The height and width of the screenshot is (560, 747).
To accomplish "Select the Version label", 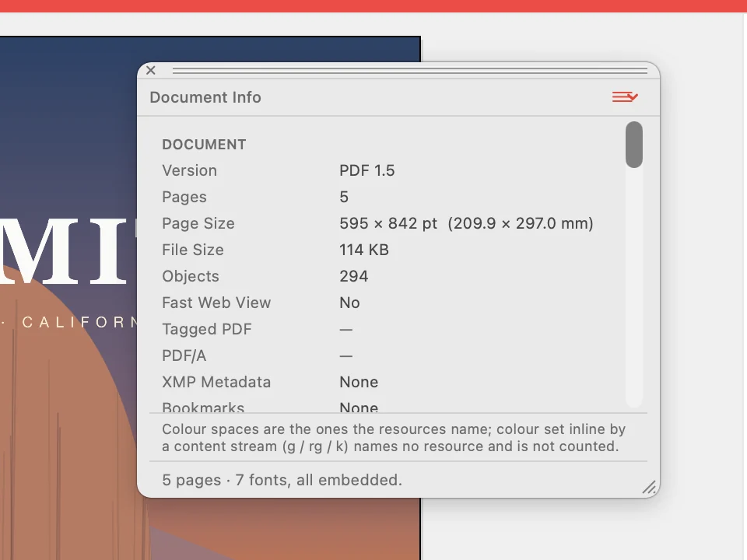I will pos(190,170).
